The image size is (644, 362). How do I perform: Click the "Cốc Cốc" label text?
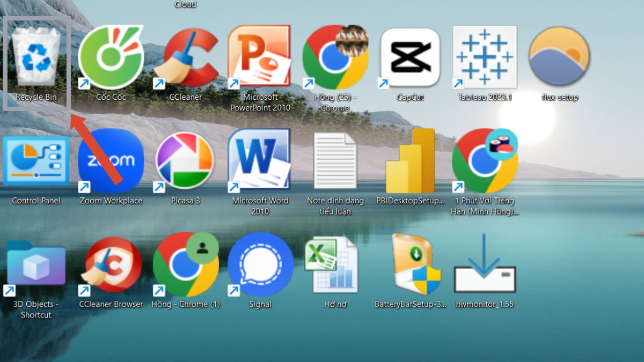pos(111,97)
